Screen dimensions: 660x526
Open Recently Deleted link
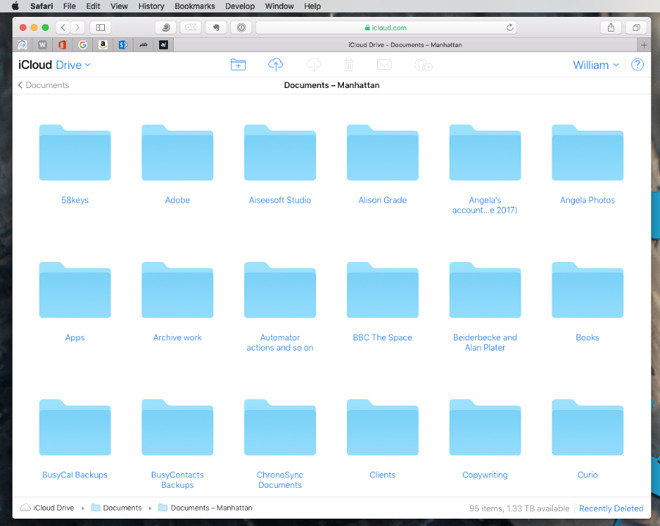coord(611,508)
